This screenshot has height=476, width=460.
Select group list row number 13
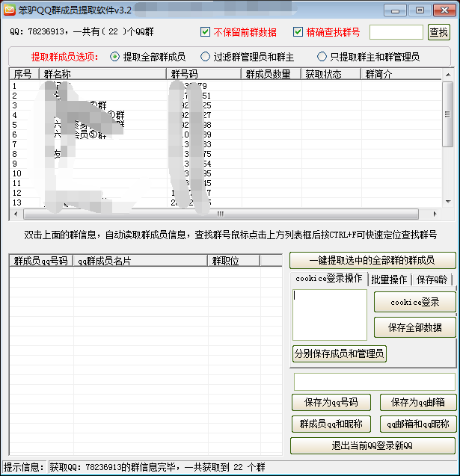click(x=225, y=203)
